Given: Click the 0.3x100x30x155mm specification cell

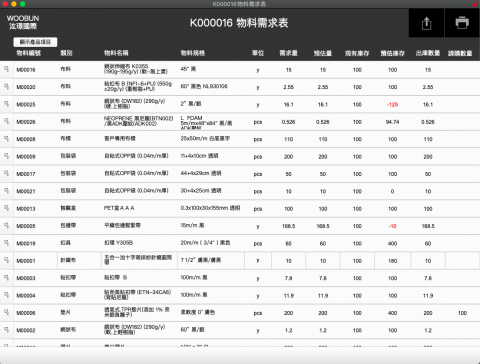Looking at the screenshot, I should point(210,208).
